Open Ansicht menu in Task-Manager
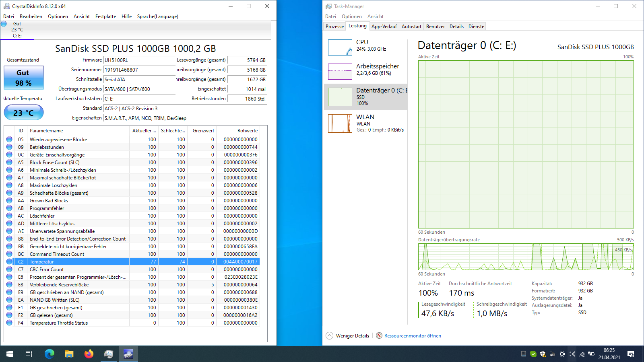This screenshot has width=644, height=362. 375,16
